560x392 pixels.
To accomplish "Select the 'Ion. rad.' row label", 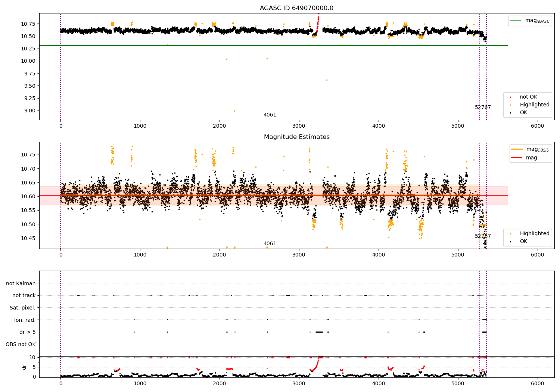I will [25, 320].
